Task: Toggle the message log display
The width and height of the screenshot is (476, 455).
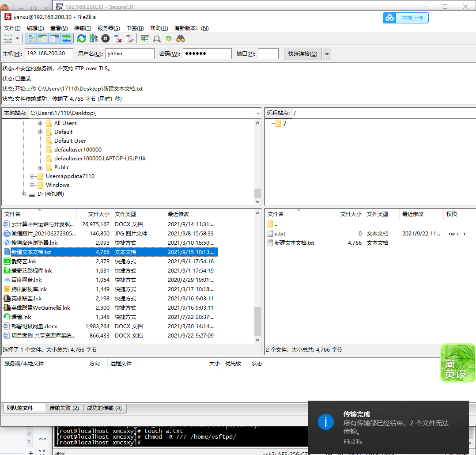Action: coord(30,38)
